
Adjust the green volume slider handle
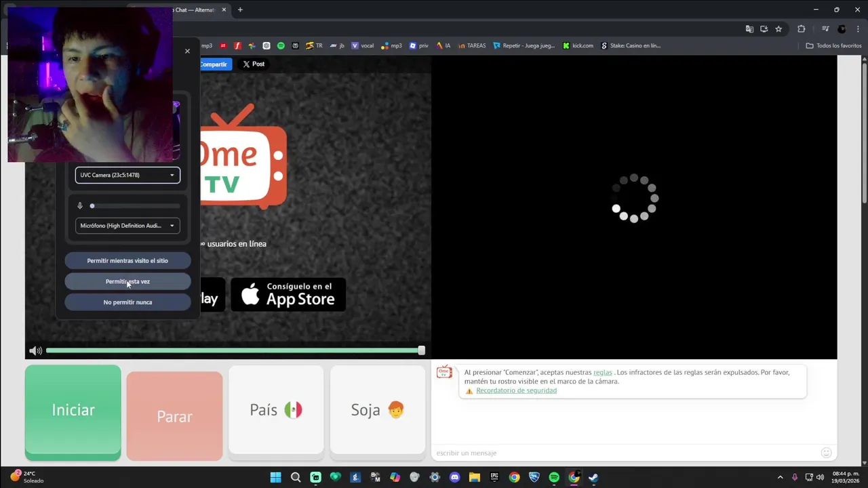coord(421,350)
